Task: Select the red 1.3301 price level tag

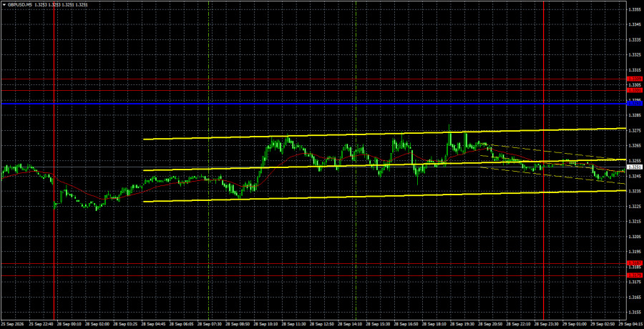Action: [x=634, y=90]
